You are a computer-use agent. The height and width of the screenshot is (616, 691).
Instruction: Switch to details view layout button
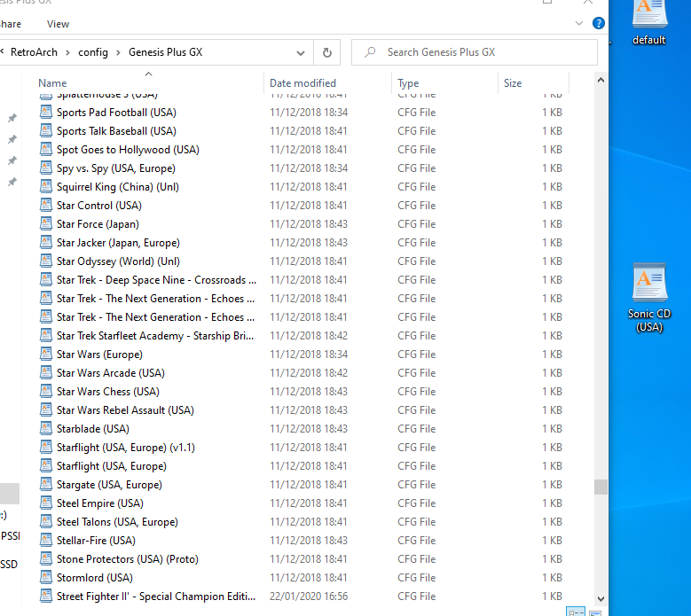coord(576,612)
